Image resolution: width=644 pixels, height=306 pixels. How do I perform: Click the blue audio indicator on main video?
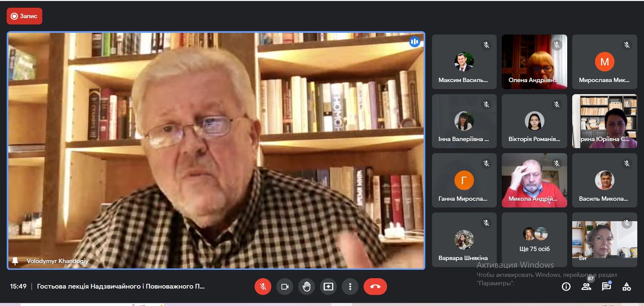pos(415,42)
